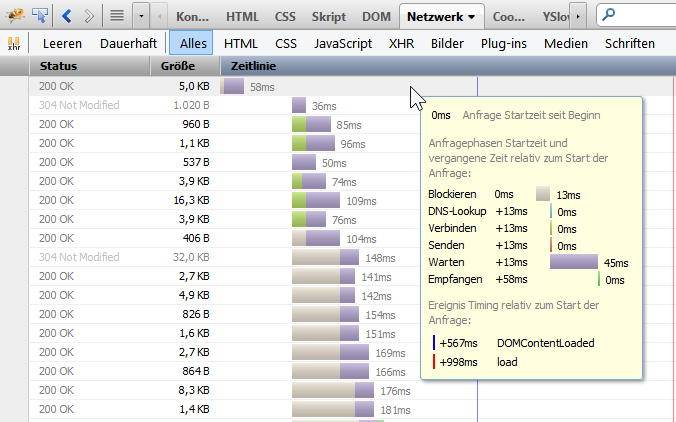Select the 5,0 KB size cell

(x=194, y=86)
